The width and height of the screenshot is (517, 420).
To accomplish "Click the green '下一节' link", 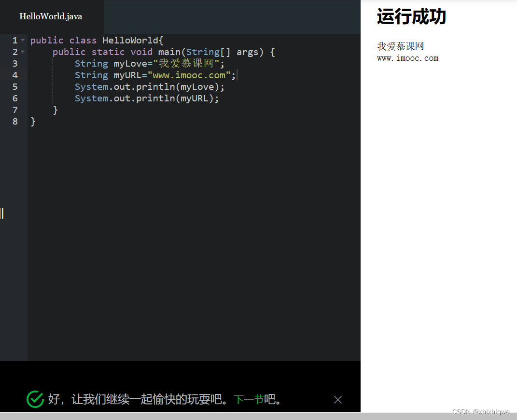I will click(x=249, y=399).
